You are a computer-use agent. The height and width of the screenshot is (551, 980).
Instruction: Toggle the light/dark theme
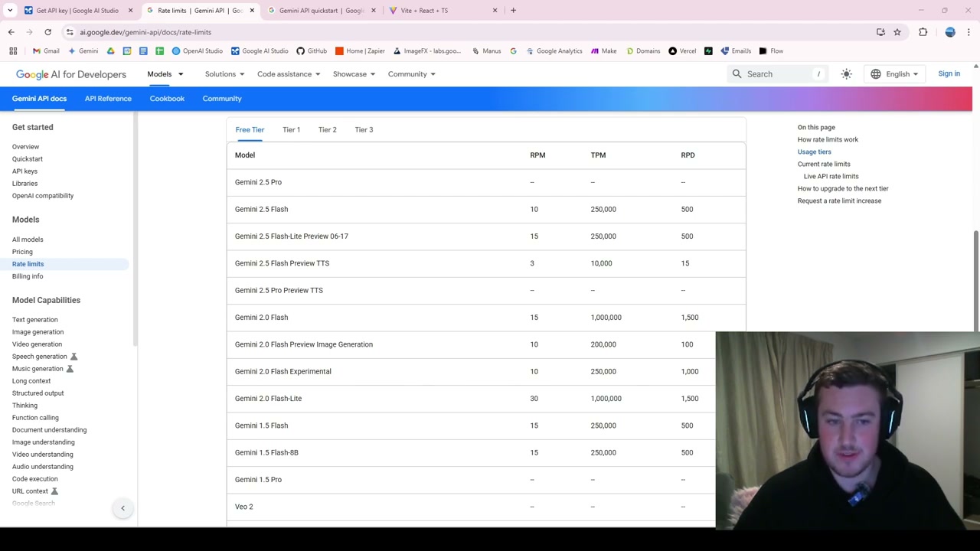846,74
